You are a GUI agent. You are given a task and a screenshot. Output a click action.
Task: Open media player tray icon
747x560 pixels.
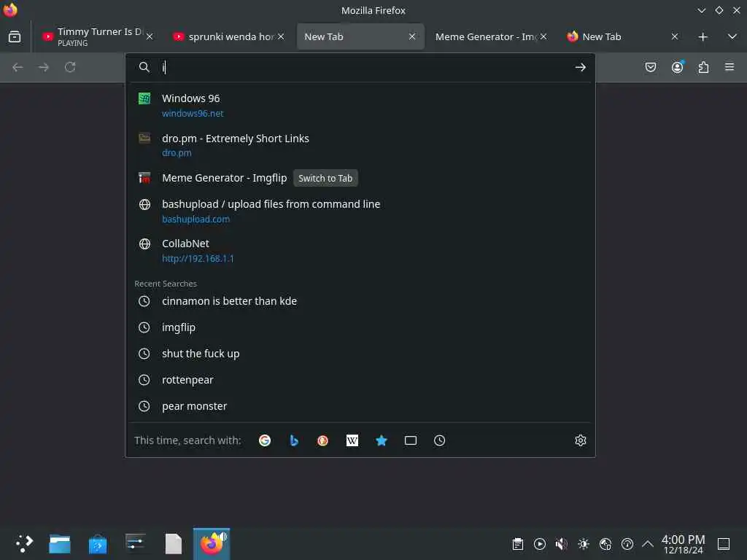coord(540,544)
